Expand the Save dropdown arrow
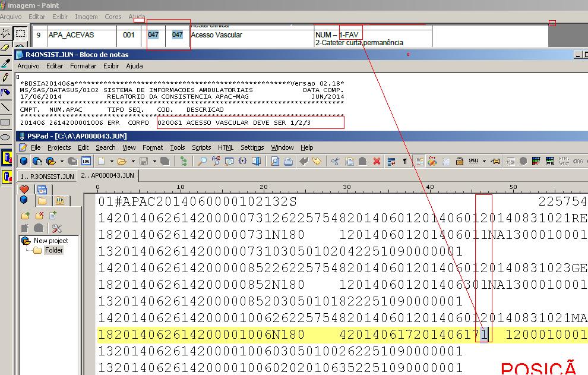Screen dimensions: 588x375 pos(154,162)
